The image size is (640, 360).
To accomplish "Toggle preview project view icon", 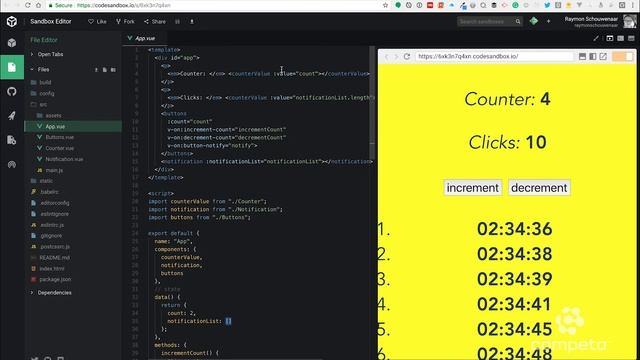I will (x=593, y=56).
